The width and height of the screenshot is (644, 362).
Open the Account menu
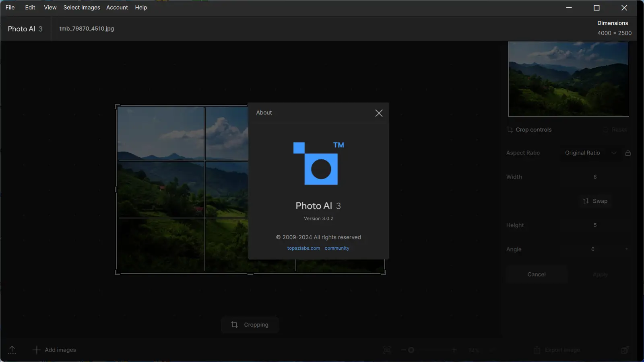point(117,7)
